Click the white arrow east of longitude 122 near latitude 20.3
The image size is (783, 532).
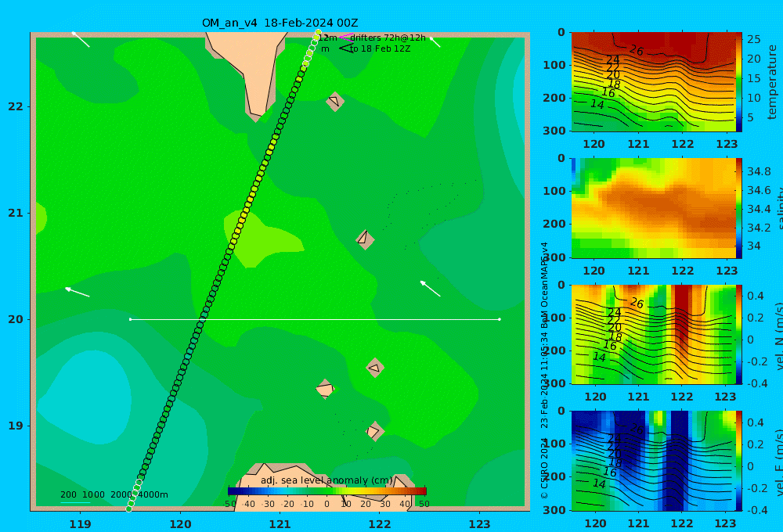pyautogui.click(x=430, y=289)
